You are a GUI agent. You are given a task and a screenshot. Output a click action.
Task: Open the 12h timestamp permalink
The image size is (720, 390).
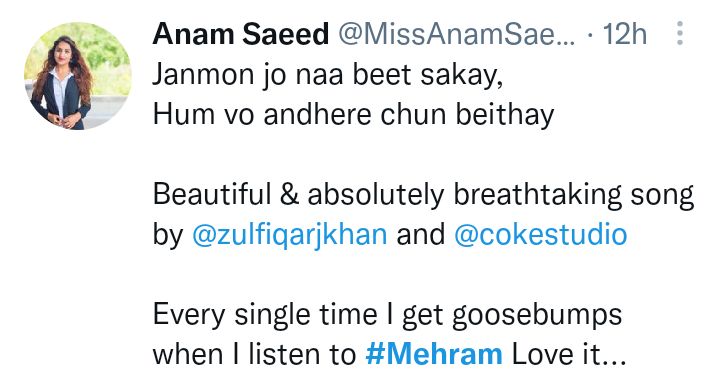(x=624, y=34)
